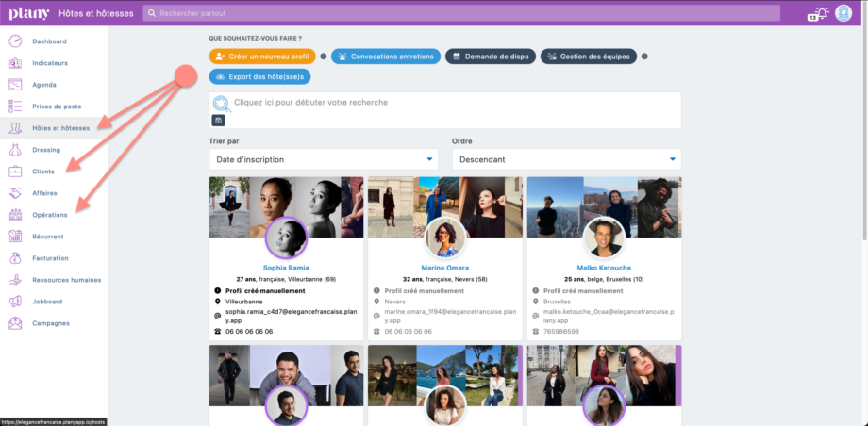This screenshot has width=868, height=426.
Task: Expand the Trier par dropdown
Action: (x=324, y=159)
